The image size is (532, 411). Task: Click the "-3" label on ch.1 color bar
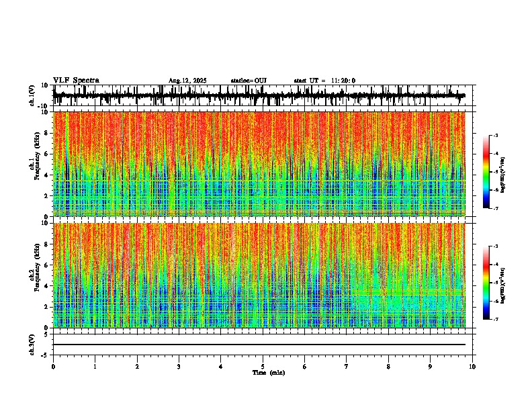tap(495, 135)
